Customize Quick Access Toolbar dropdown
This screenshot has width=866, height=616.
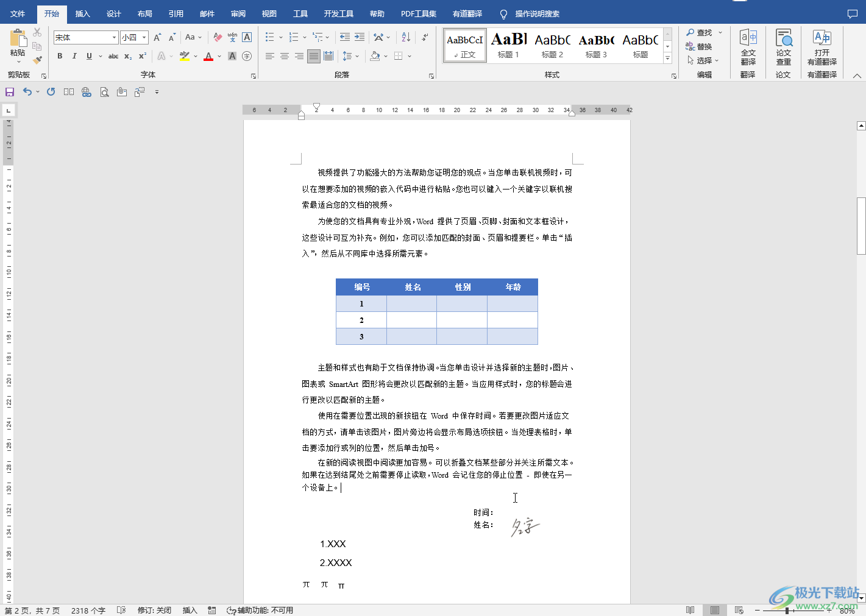tap(157, 92)
